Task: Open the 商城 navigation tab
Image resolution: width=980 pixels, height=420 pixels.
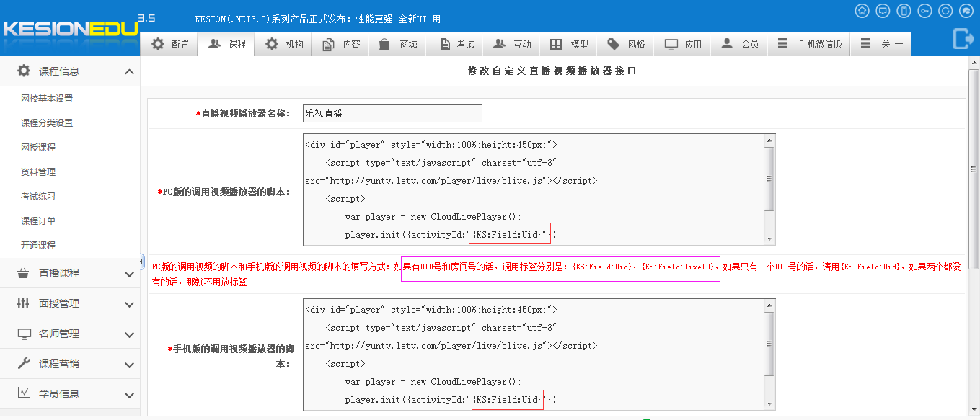Action: point(398,44)
